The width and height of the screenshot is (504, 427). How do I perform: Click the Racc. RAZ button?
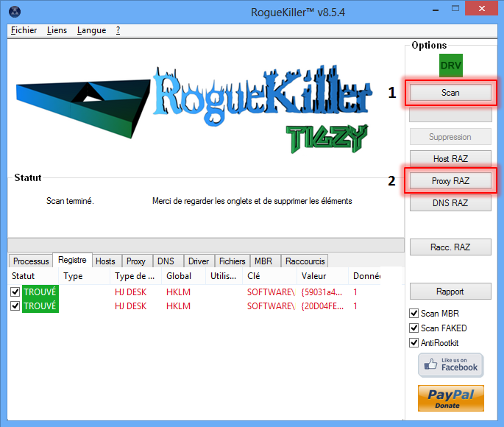pyautogui.click(x=450, y=247)
